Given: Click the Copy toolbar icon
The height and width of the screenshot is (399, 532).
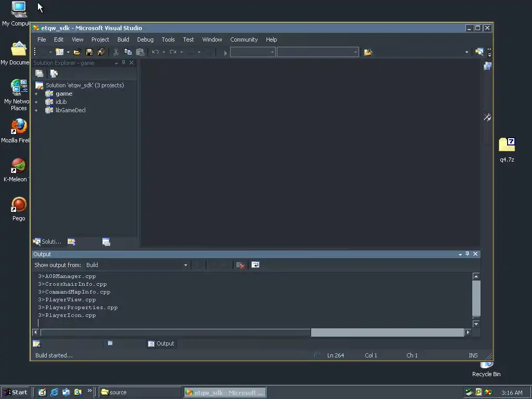Looking at the screenshot, I should (128, 52).
